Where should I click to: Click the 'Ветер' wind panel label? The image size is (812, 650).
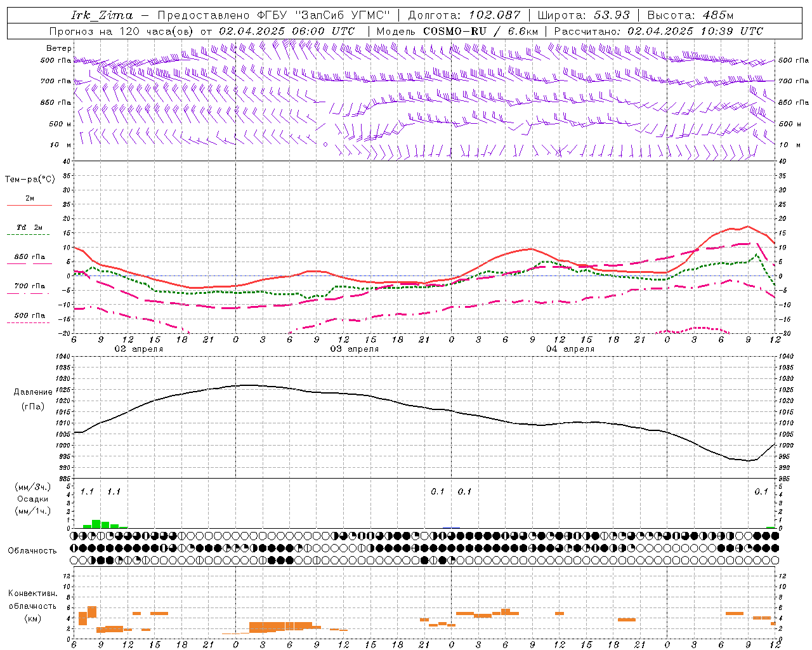point(59,48)
